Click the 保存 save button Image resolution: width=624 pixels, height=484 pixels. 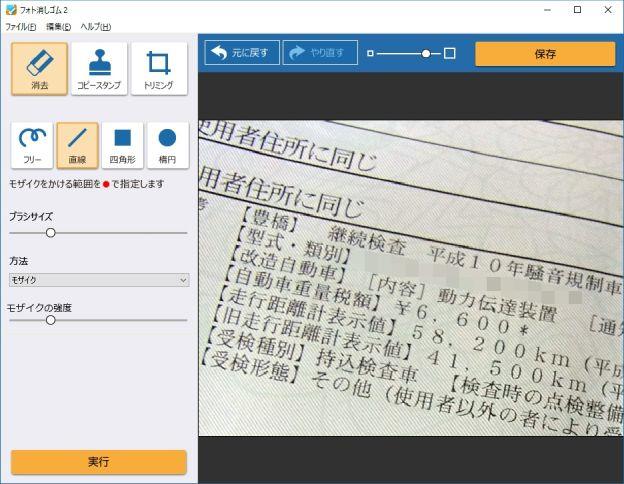click(545, 54)
